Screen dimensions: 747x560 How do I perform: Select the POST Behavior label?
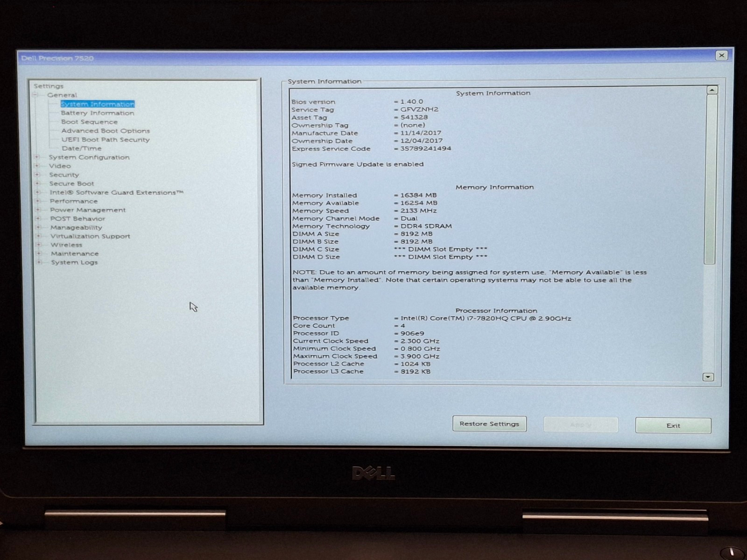[78, 218]
